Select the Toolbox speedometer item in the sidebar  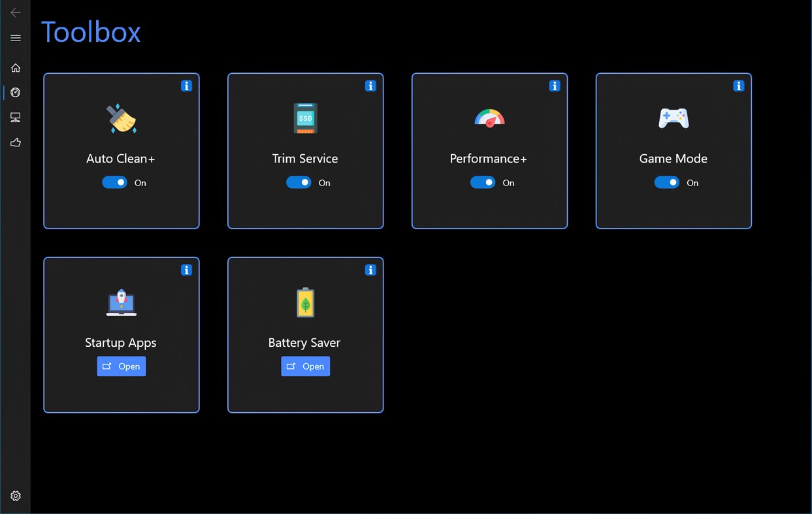coord(15,92)
